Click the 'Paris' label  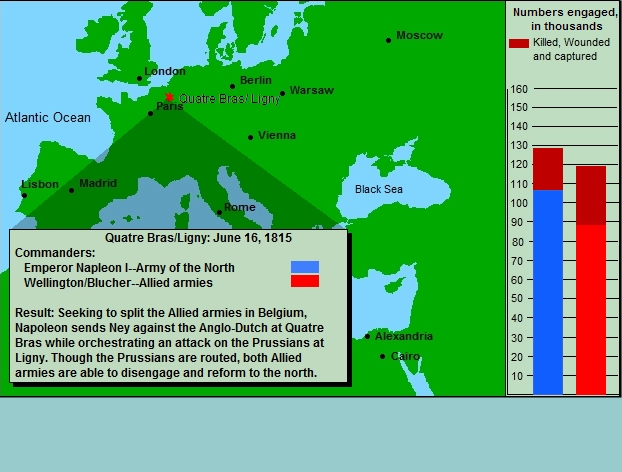(x=170, y=107)
